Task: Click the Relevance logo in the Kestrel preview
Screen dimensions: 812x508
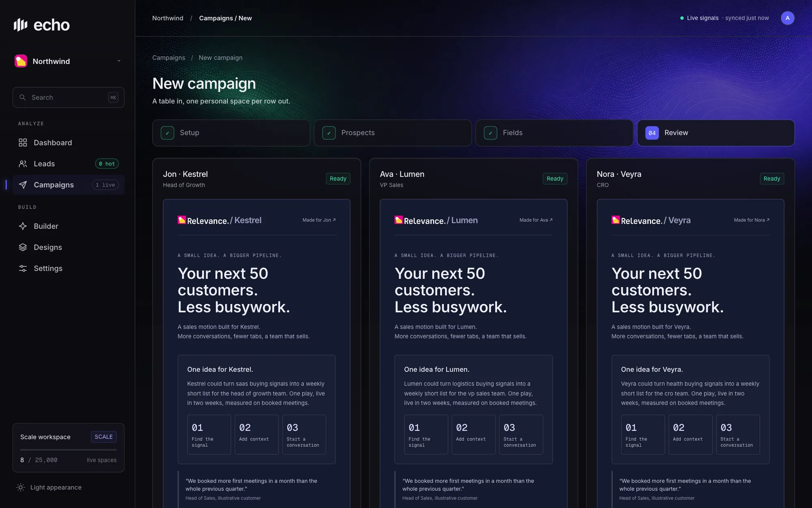Action: click(203, 220)
